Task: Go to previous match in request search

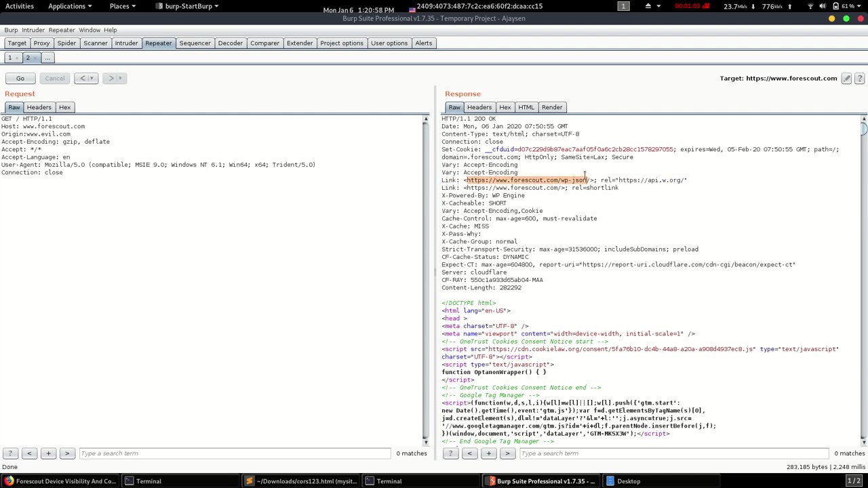Action: 29,453
